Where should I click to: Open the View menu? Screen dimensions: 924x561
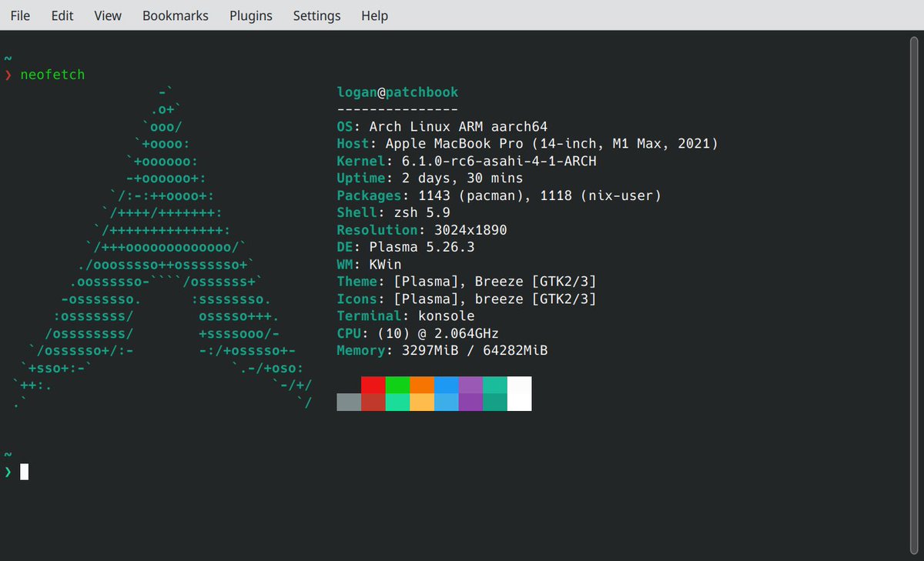[x=107, y=15]
